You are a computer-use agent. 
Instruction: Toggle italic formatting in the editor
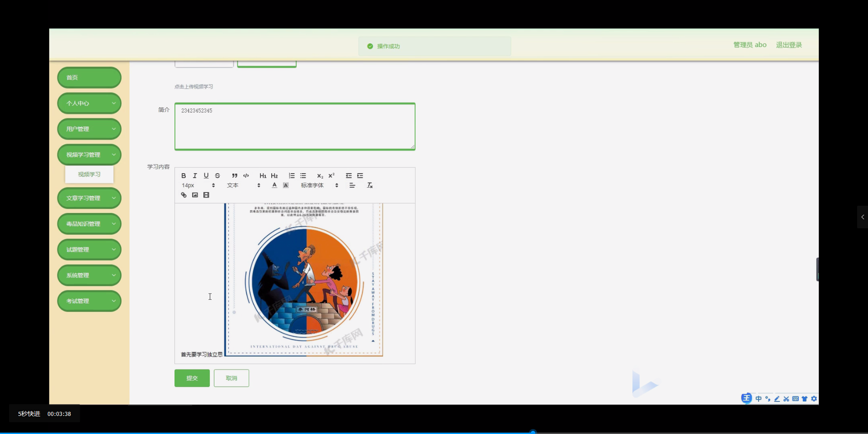pos(195,175)
